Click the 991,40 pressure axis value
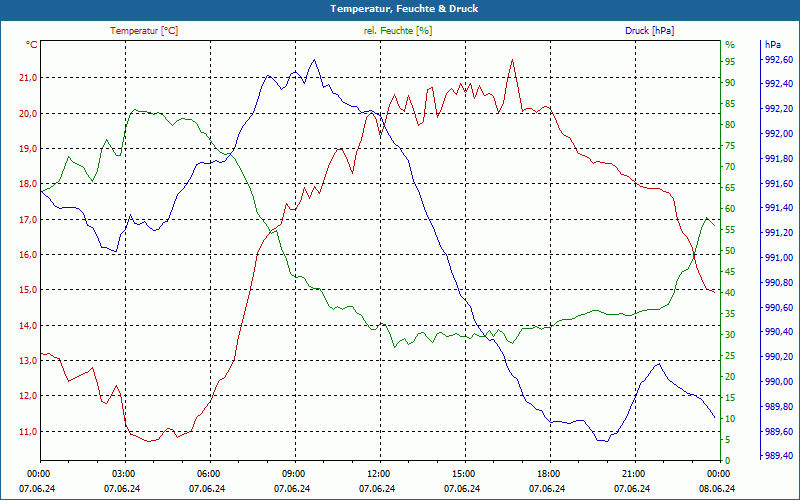This screenshot has width=800, height=500. (x=779, y=208)
